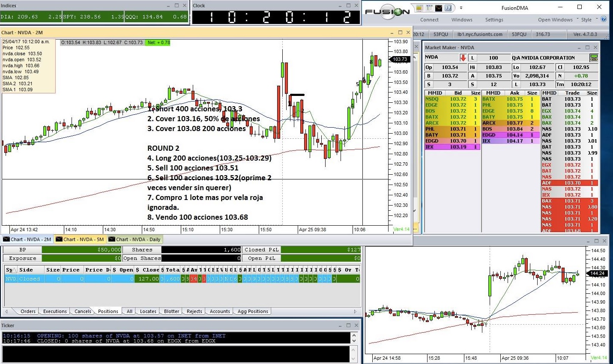Image resolution: width=613 pixels, height=364 pixels.
Task: Click the share size field showing 100
Action: (x=493, y=58)
